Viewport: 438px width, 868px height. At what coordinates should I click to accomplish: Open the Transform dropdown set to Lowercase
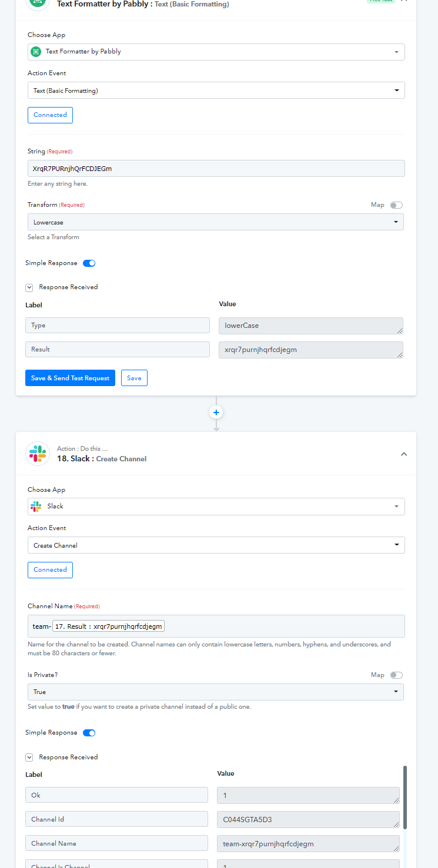pos(216,222)
